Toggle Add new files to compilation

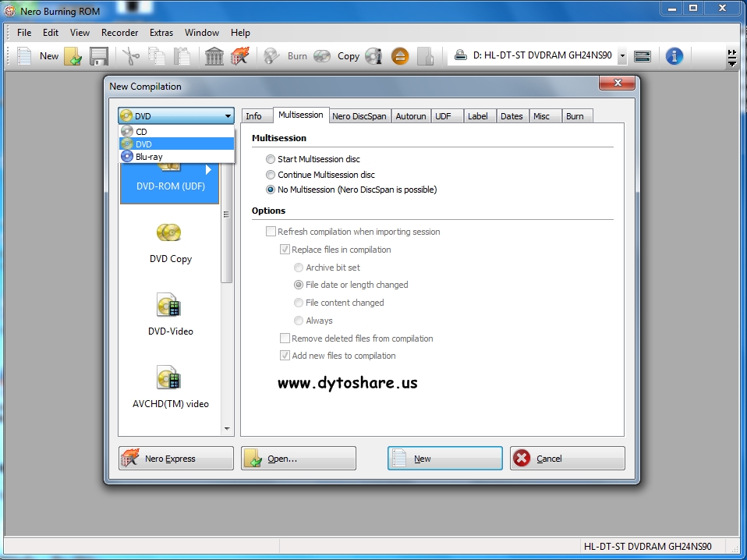click(338, 356)
